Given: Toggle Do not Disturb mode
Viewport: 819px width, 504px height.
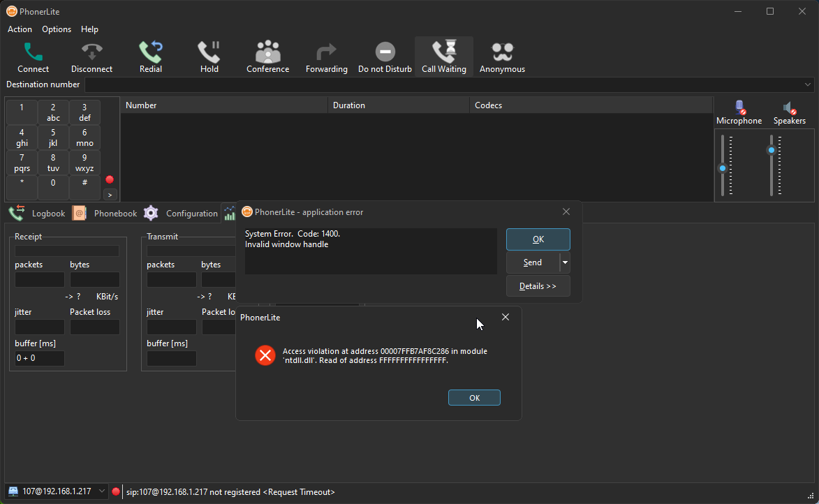Looking at the screenshot, I should click(385, 52).
